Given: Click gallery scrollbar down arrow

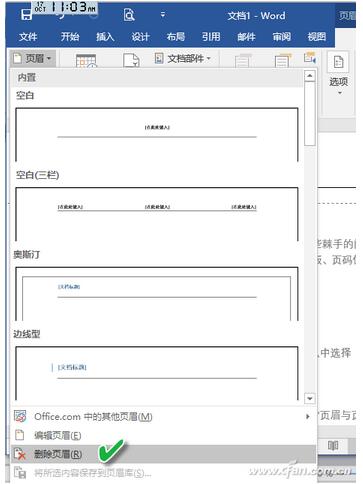Looking at the screenshot, I should pyautogui.click(x=310, y=398).
